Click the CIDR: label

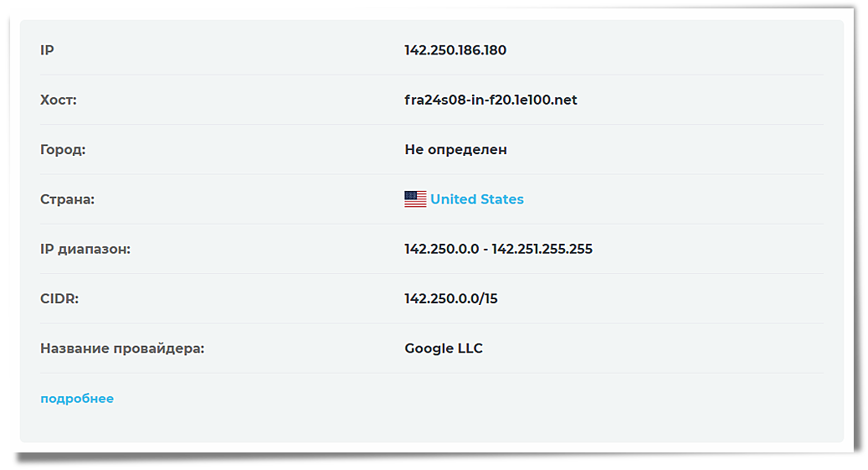click(59, 299)
